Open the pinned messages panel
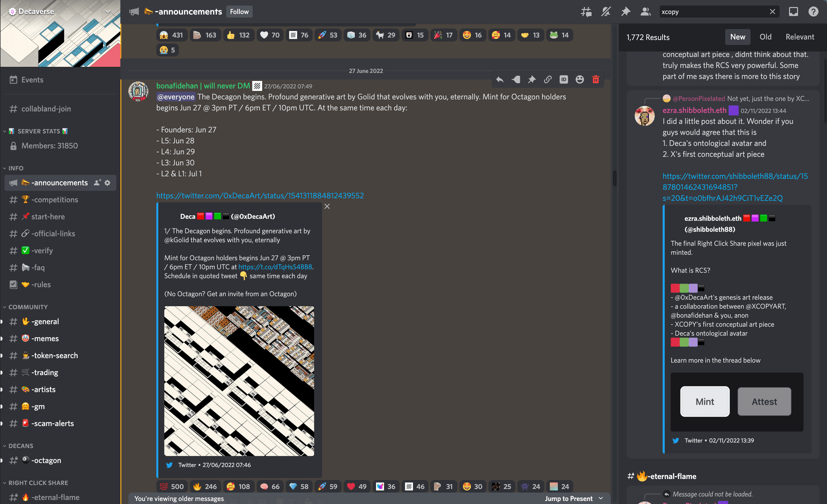This screenshot has width=827, height=504. pyautogui.click(x=626, y=12)
